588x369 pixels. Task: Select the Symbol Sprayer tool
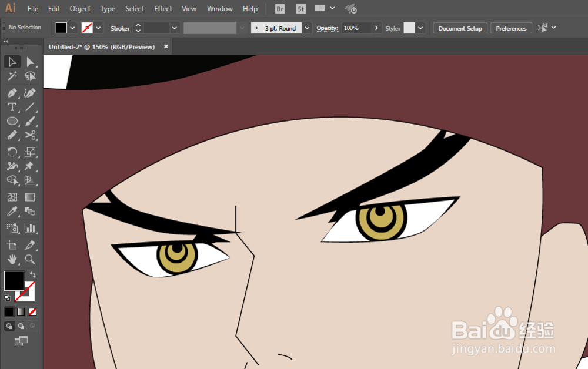[12, 228]
